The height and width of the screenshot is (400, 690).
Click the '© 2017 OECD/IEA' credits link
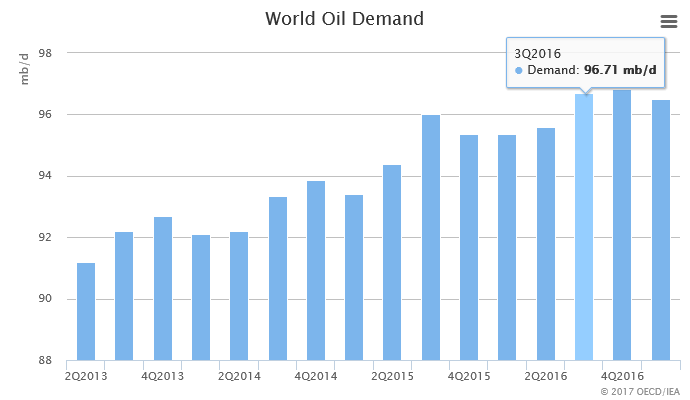click(640, 392)
